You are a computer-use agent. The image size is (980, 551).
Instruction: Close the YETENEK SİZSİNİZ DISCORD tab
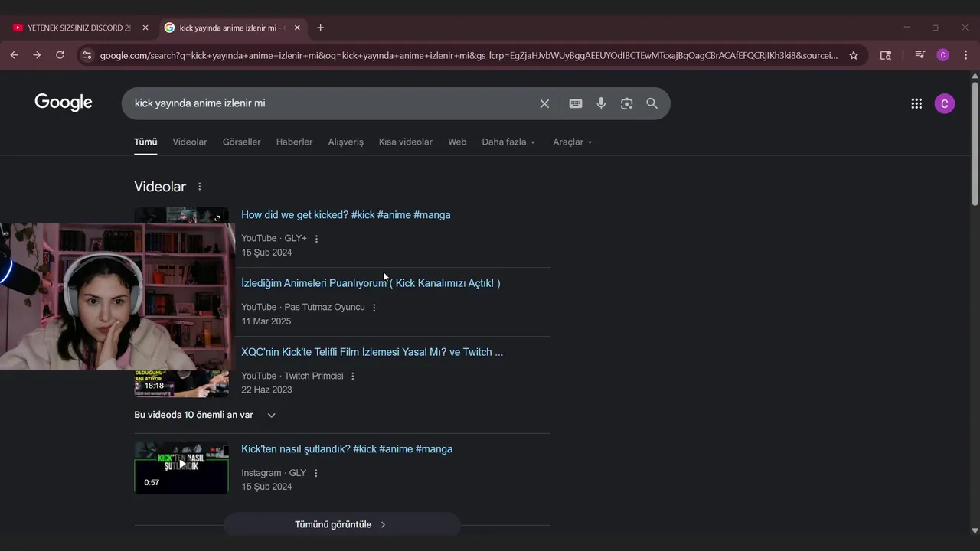[x=145, y=28]
